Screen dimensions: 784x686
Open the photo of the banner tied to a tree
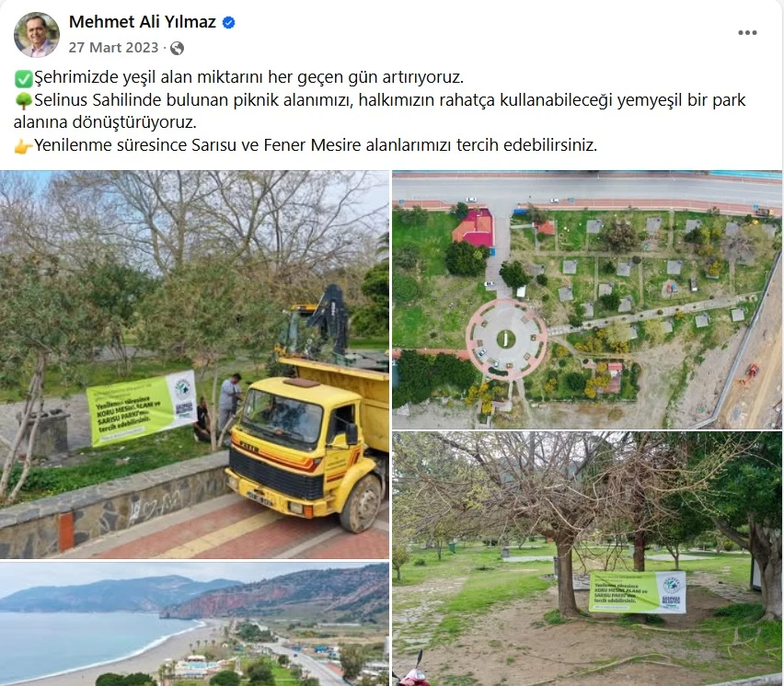point(587,559)
